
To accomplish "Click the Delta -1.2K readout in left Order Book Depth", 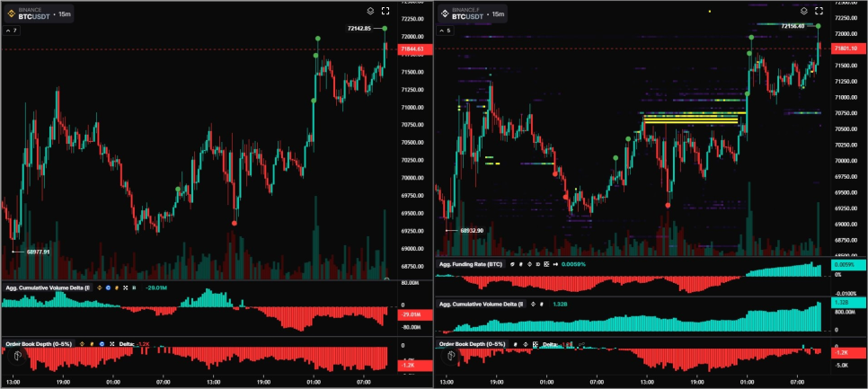I will coord(135,344).
